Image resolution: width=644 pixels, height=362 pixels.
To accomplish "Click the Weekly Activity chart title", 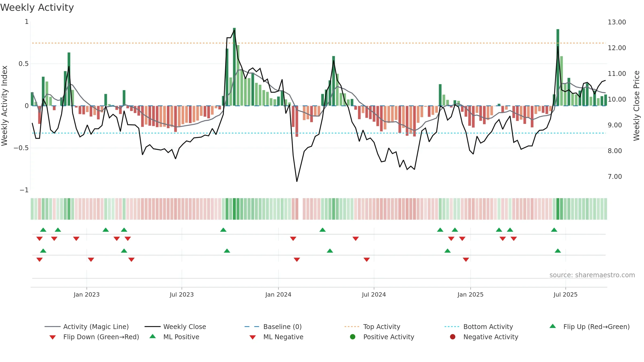I will (37, 8).
